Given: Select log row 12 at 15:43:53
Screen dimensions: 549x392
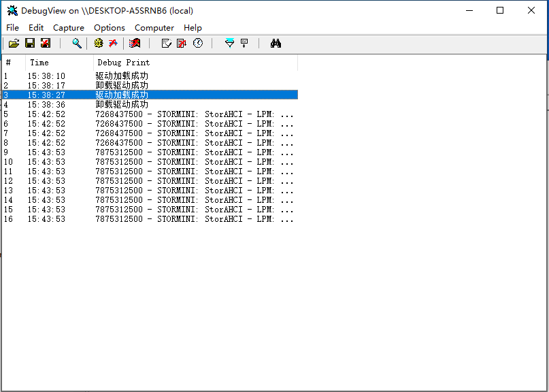Looking at the screenshot, I should (150, 181).
